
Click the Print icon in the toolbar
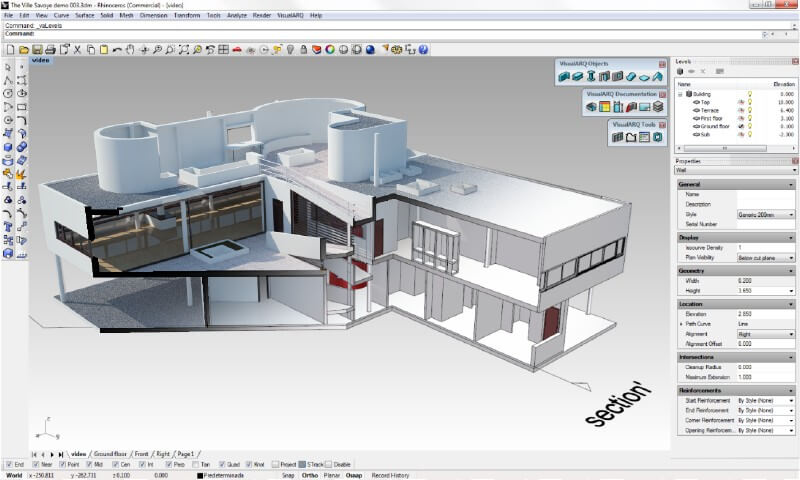click(49, 48)
